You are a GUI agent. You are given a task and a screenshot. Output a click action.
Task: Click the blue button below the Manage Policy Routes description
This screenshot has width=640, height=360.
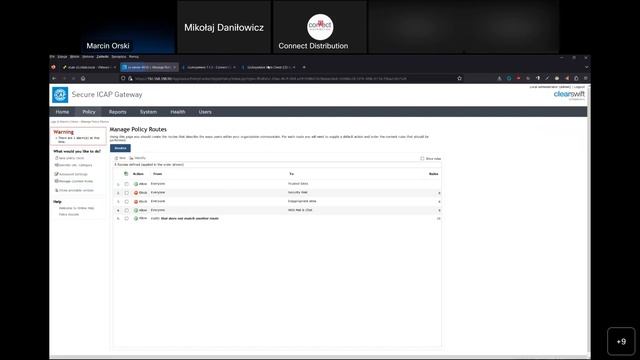pos(120,148)
